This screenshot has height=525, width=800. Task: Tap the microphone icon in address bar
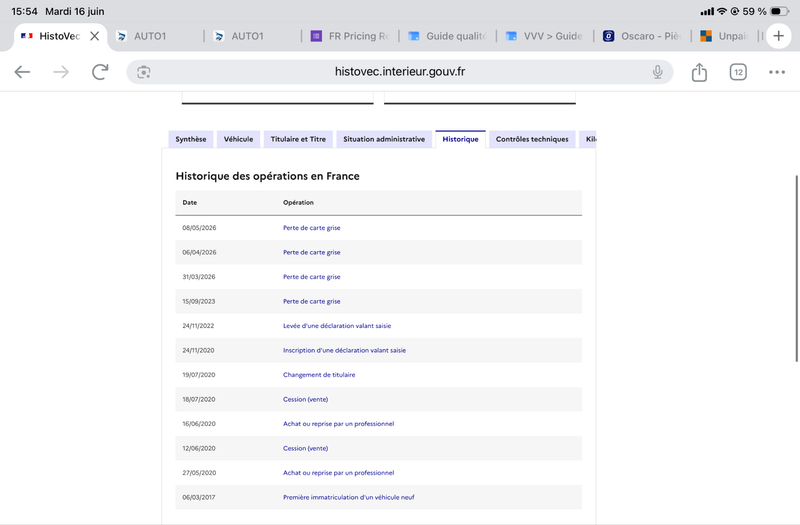(658, 72)
